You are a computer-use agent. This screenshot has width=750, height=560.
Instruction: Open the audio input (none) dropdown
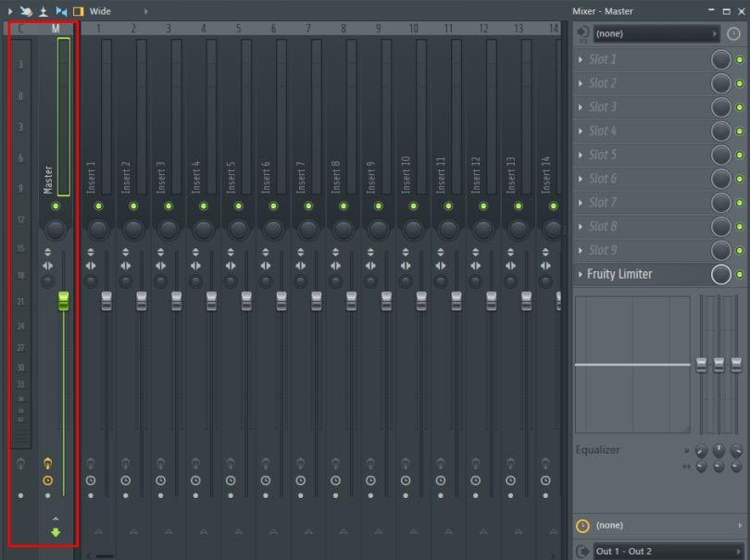(x=656, y=33)
